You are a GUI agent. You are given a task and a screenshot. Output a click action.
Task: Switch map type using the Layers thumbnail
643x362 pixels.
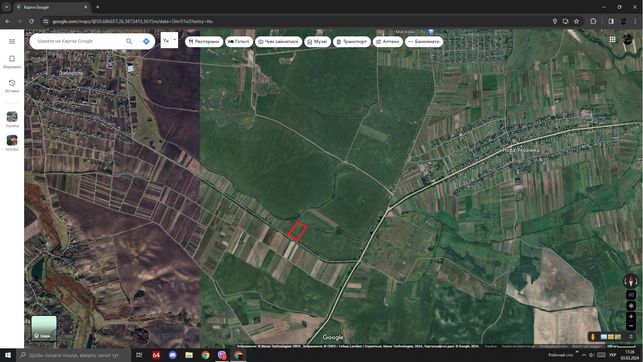(44, 328)
